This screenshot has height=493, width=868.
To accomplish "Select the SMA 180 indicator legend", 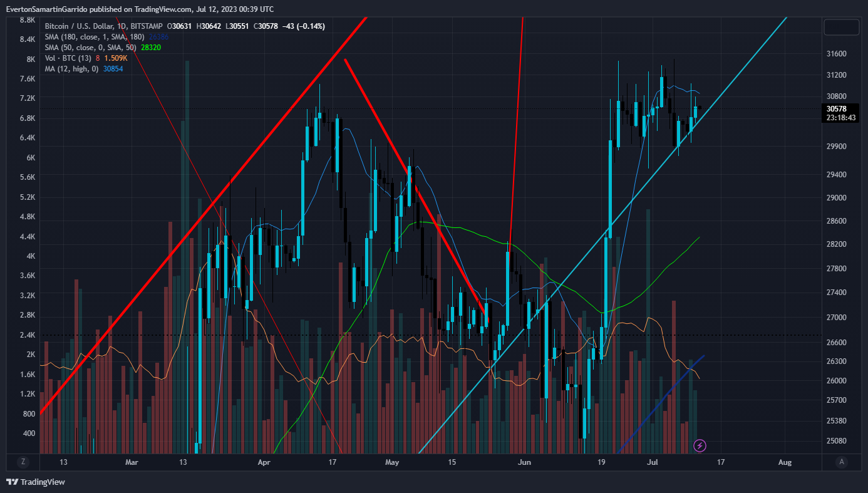I will [x=95, y=37].
